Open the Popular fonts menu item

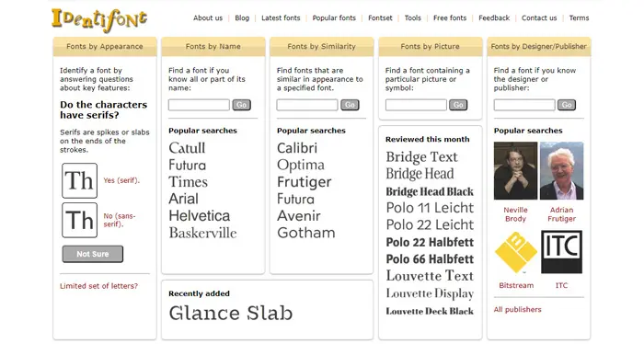pyautogui.click(x=334, y=18)
